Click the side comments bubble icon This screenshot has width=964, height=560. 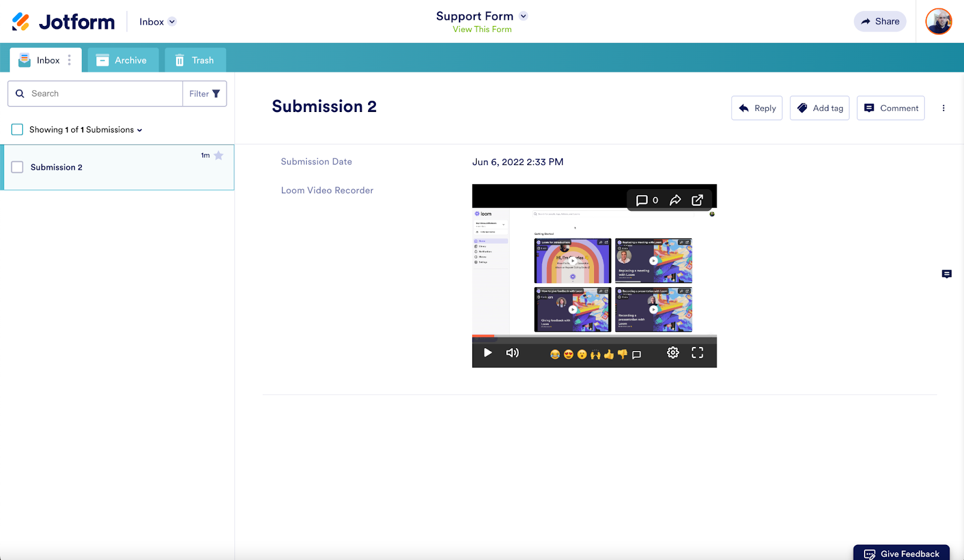coord(947,274)
